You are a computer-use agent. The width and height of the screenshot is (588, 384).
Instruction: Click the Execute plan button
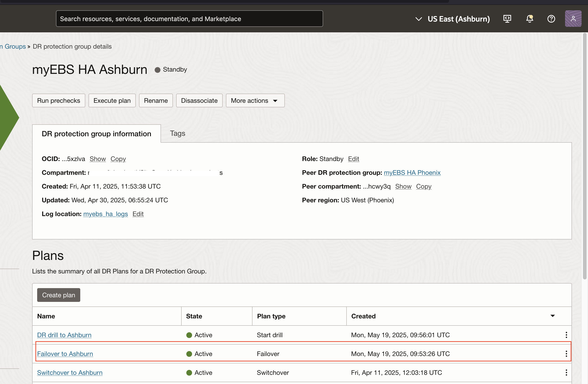112,100
